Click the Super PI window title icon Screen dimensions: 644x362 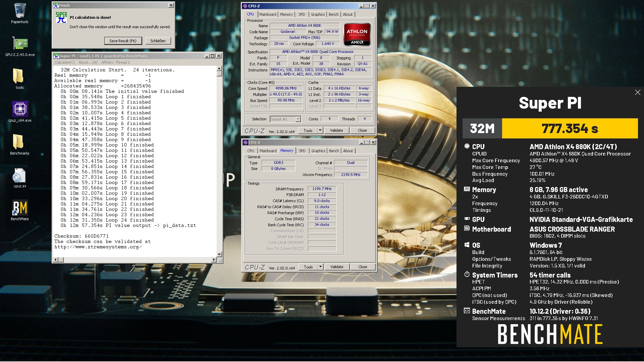56,56
